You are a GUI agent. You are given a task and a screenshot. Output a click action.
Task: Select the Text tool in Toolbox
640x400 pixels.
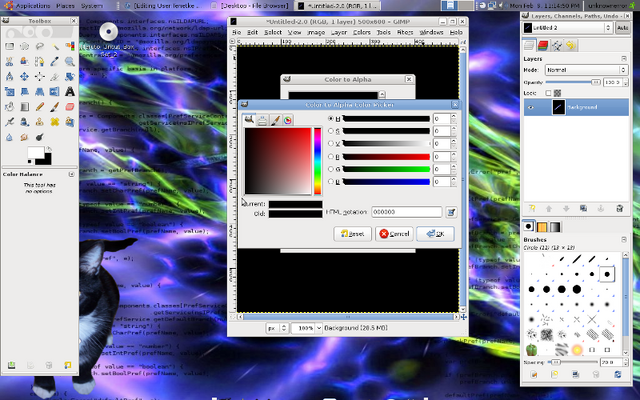click(x=70, y=91)
